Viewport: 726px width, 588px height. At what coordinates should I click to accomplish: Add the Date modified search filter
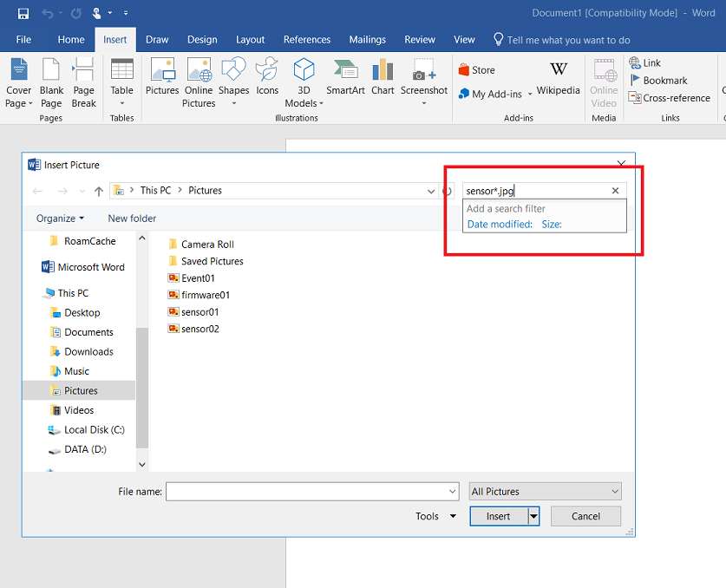click(x=500, y=225)
